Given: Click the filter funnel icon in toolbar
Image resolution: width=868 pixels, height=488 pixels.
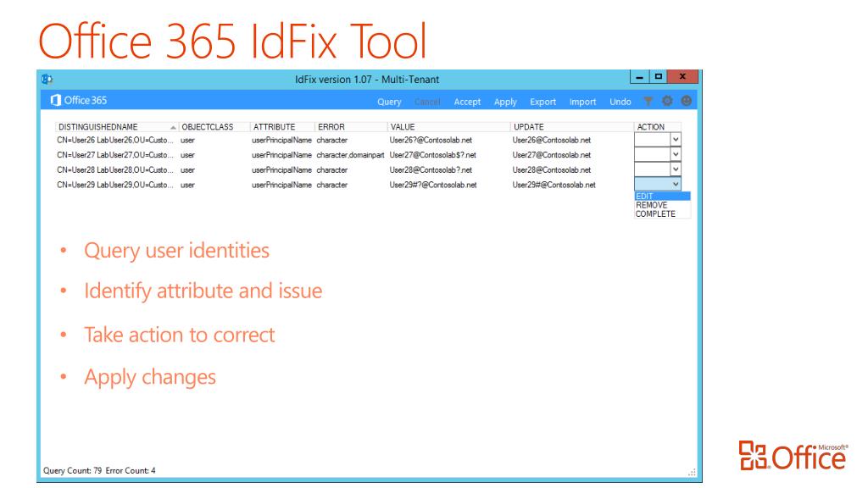Looking at the screenshot, I should pyautogui.click(x=648, y=102).
